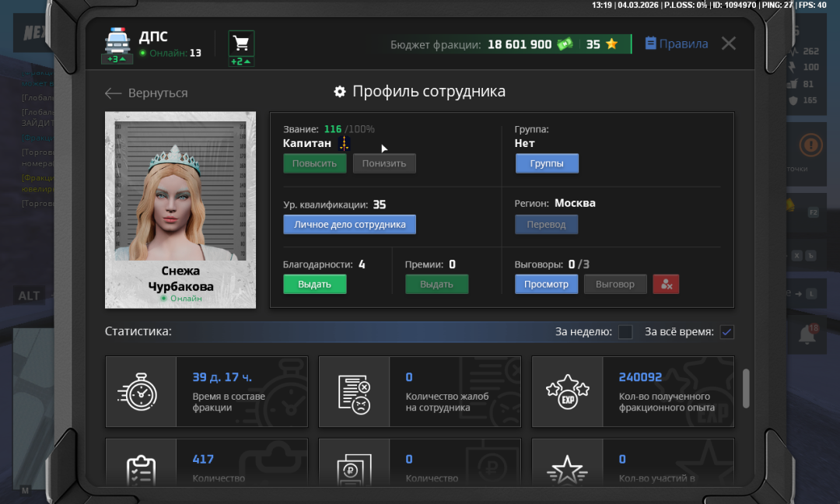Screen dimensions: 840x504
Task: Click the statistics panel vertical scrollbar
Action: [746, 387]
